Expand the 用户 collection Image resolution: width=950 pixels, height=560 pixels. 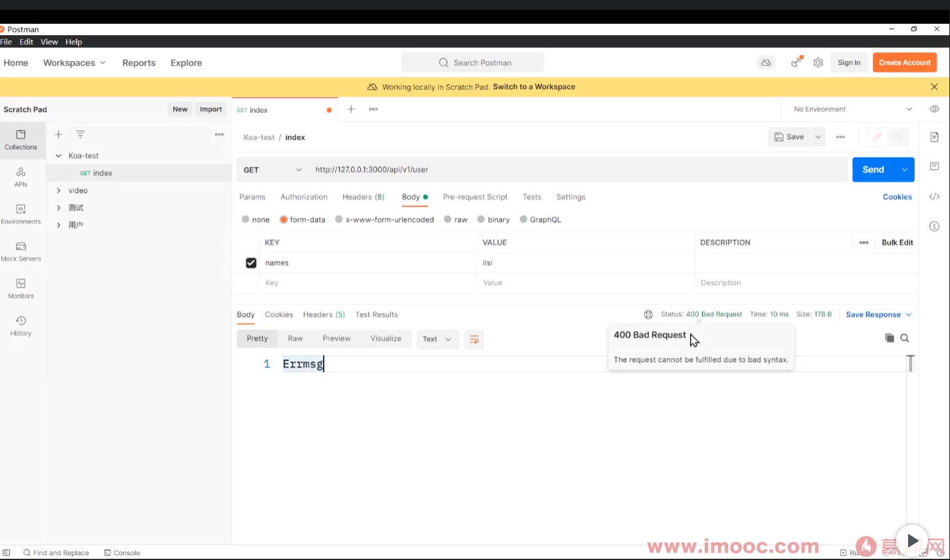pyautogui.click(x=59, y=225)
